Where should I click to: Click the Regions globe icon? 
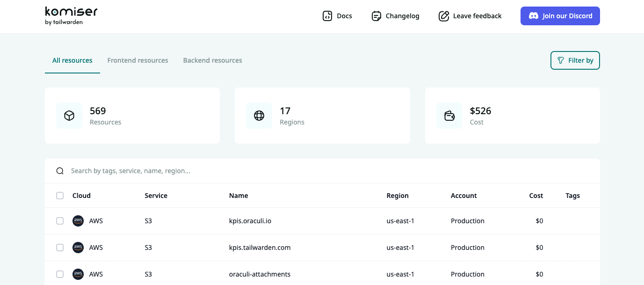pyautogui.click(x=259, y=116)
